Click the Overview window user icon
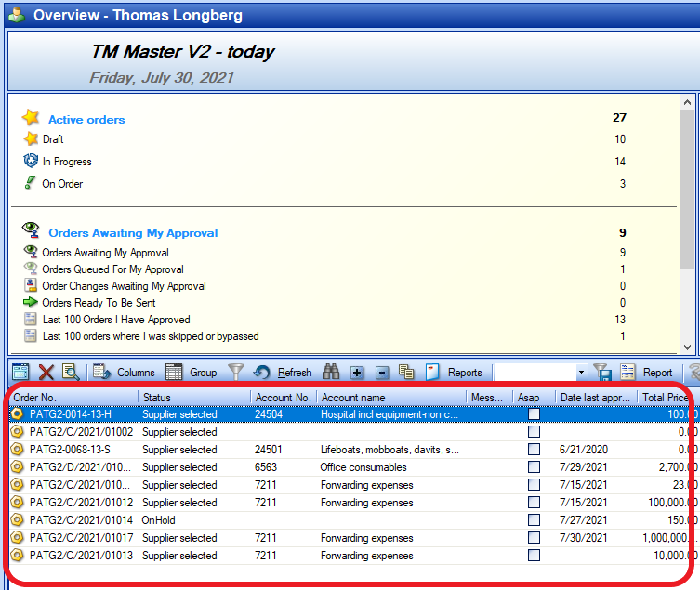 (x=17, y=15)
